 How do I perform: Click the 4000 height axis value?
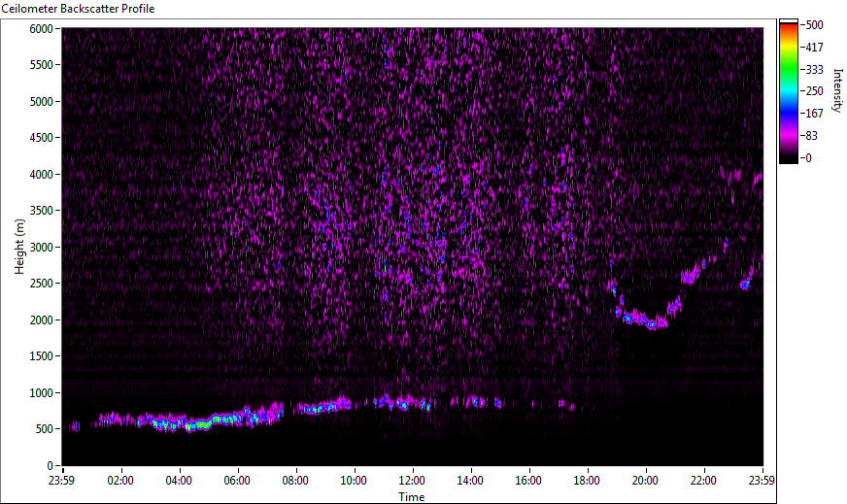(41, 175)
